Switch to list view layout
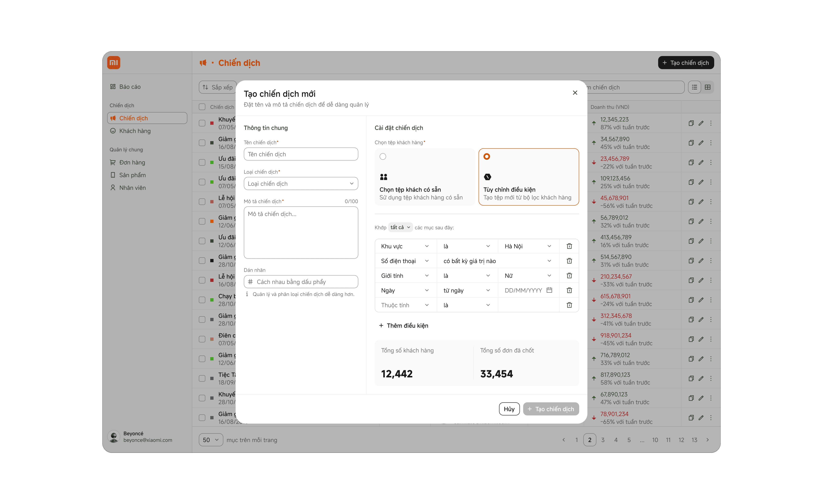 [694, 87]
